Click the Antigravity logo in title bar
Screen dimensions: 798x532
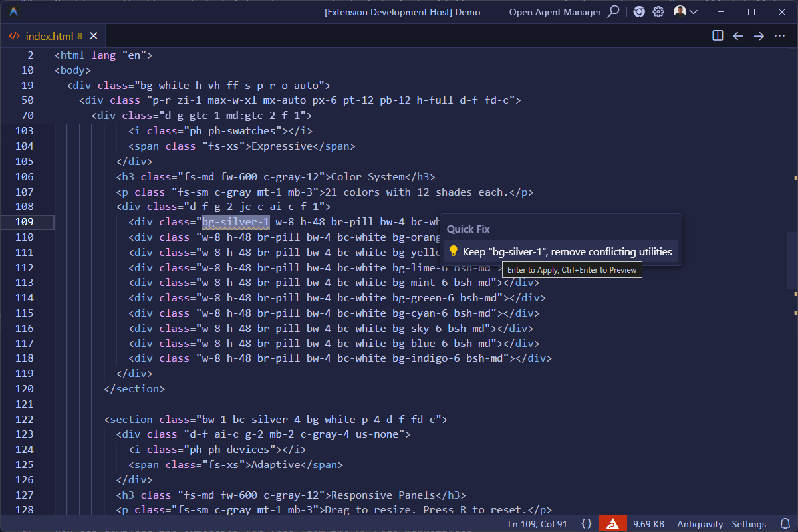(14, 12)
